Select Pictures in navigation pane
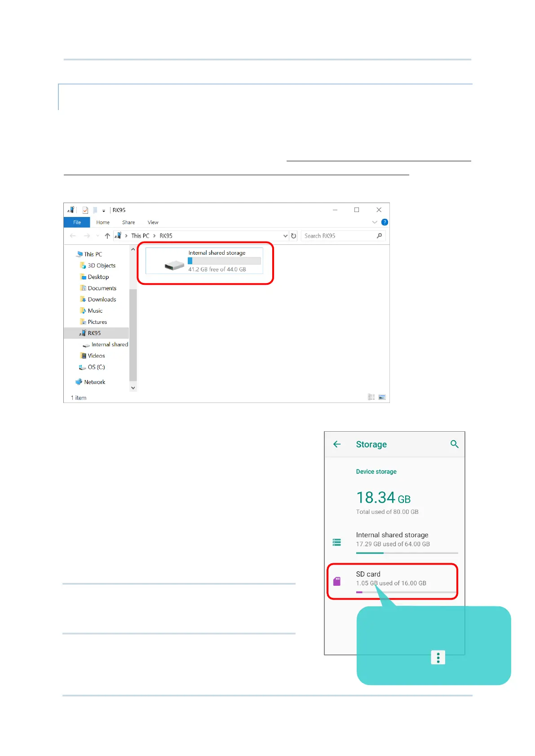This screenshot has height=756, width=535. coord(97,322)
